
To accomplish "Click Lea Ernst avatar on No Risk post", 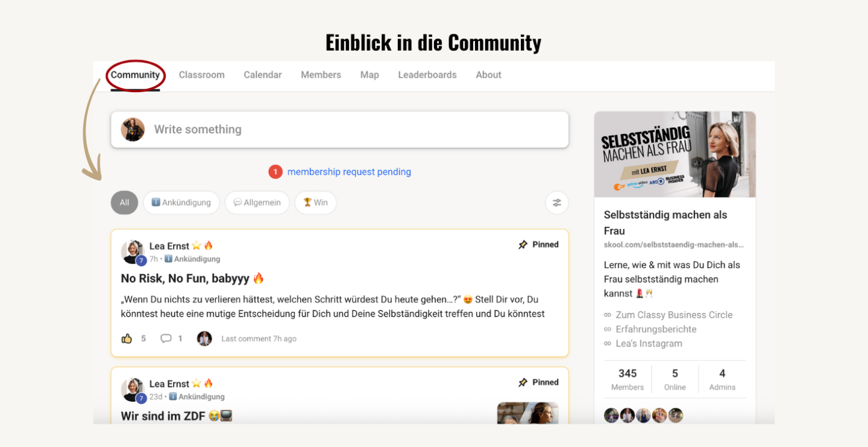I will point(132,251).
